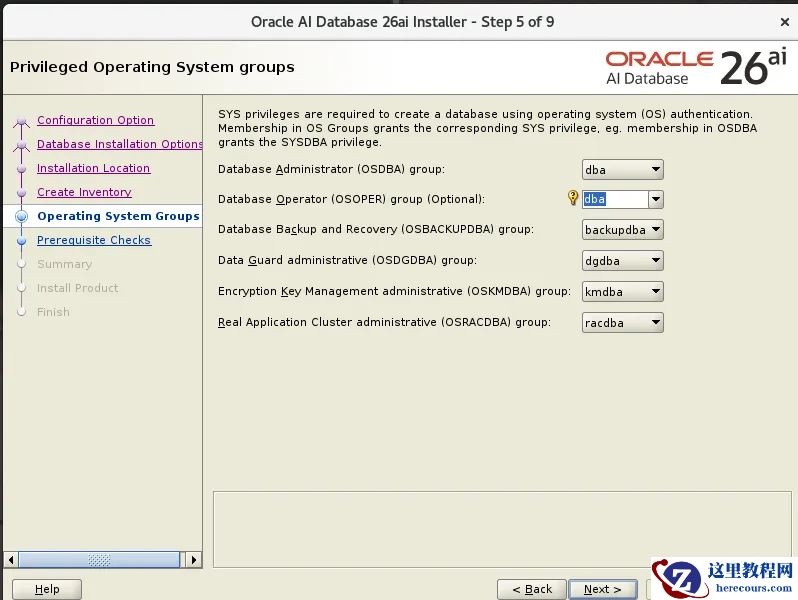The height and width of the screenshot is (600, 798).
Task: Click the sidebar scrollbar right arrow
Action: coord(193,560)
